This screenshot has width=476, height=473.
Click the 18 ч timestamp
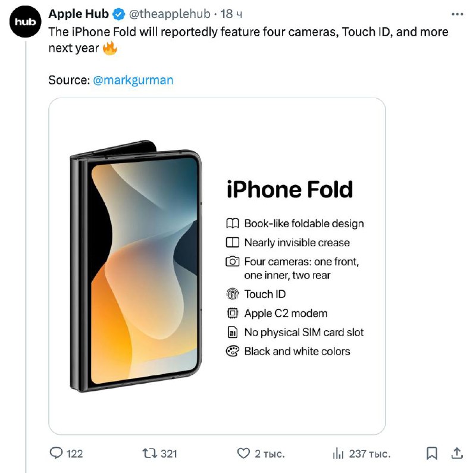pyautogui.click(x=229, y=14)
